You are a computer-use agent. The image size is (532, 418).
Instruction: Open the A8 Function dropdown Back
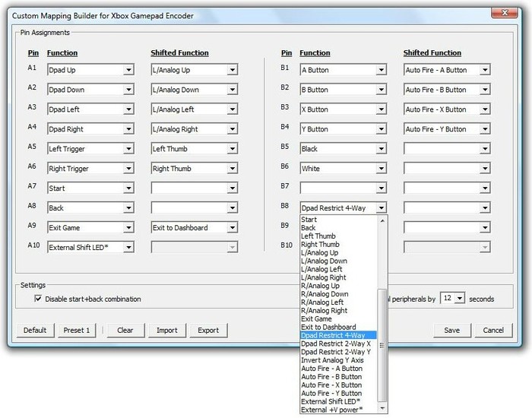[x=90, y=207]
